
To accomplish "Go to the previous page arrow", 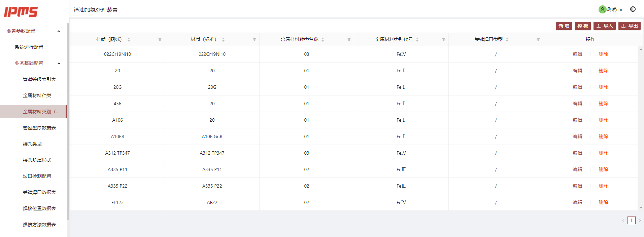I will (x=623, y=221).
